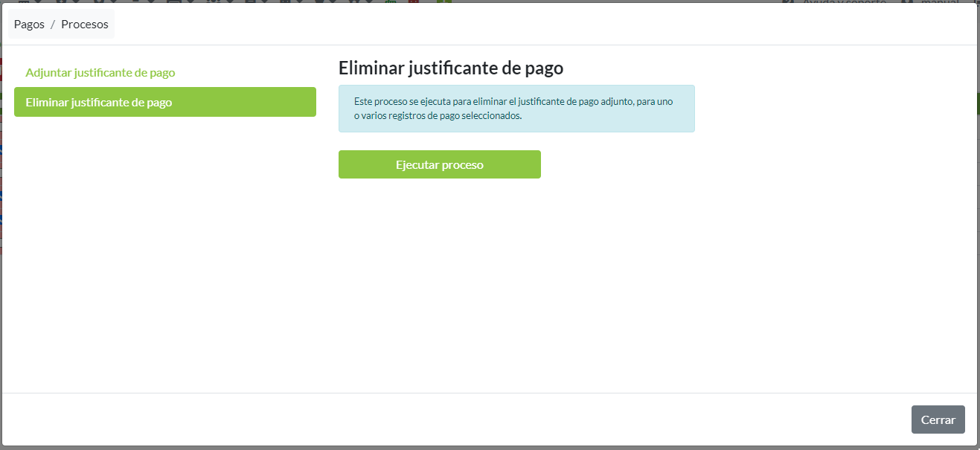The height and width of the screenshot is (450, 980).
Task: Close the dialog with Cerrar
Action: coord(938,420)
